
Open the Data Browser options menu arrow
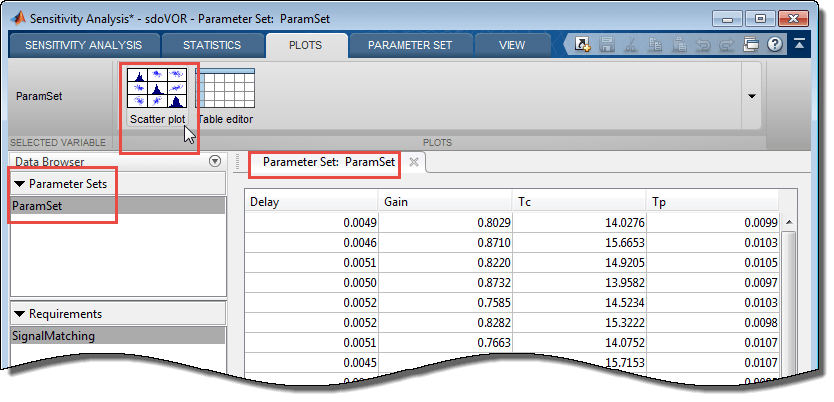[215, 161]
